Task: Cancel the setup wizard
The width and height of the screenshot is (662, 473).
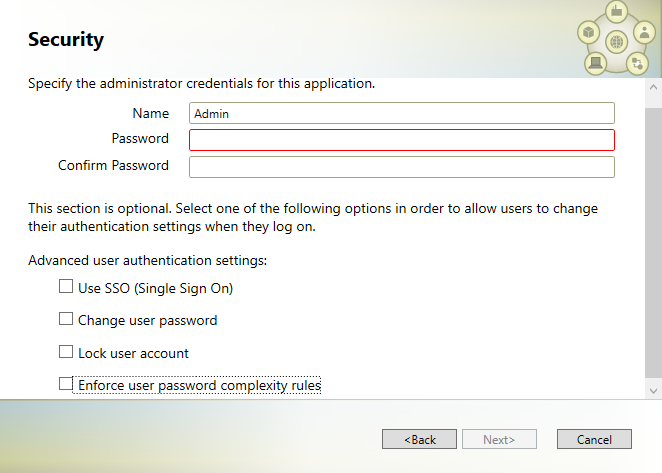Action: (594, 439)
